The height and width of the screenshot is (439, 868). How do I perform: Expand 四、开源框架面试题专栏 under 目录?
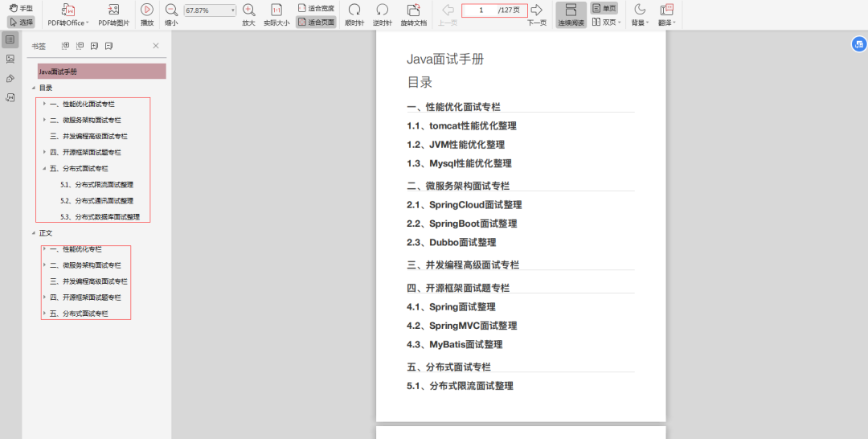pyautogui.click(x=45, y=152)
